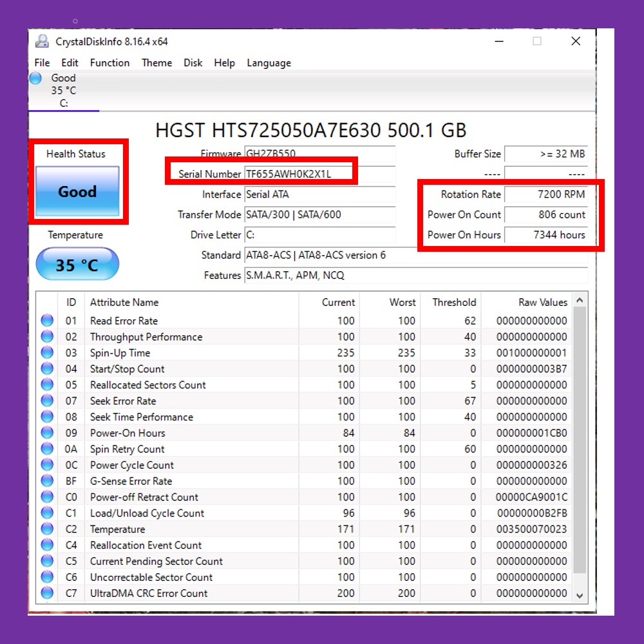Open the Language menu
644x644 pixels.
269,62
